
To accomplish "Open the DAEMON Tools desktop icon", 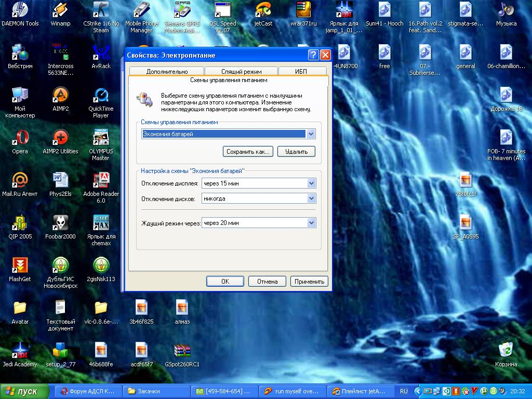I will coord(20,10).
